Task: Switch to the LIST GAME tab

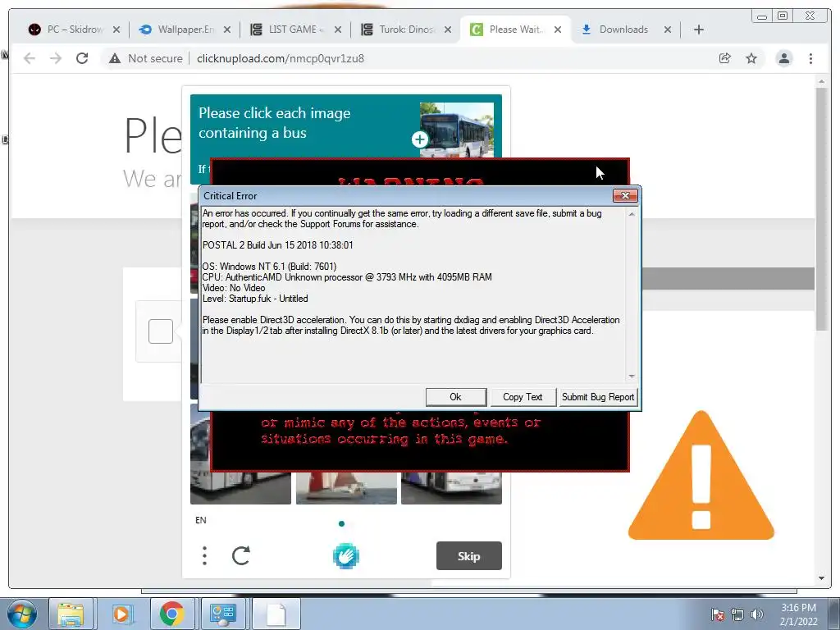Action: [x=296, y=30]
